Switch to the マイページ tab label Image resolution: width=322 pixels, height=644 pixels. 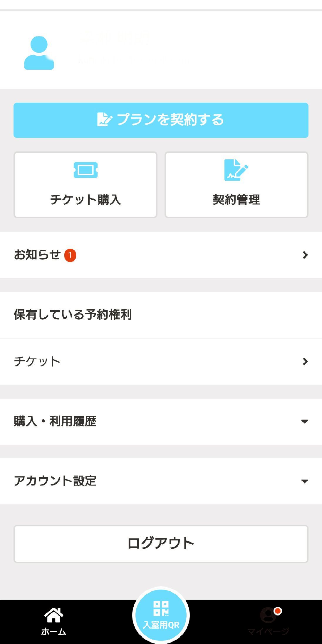(269, 631)
